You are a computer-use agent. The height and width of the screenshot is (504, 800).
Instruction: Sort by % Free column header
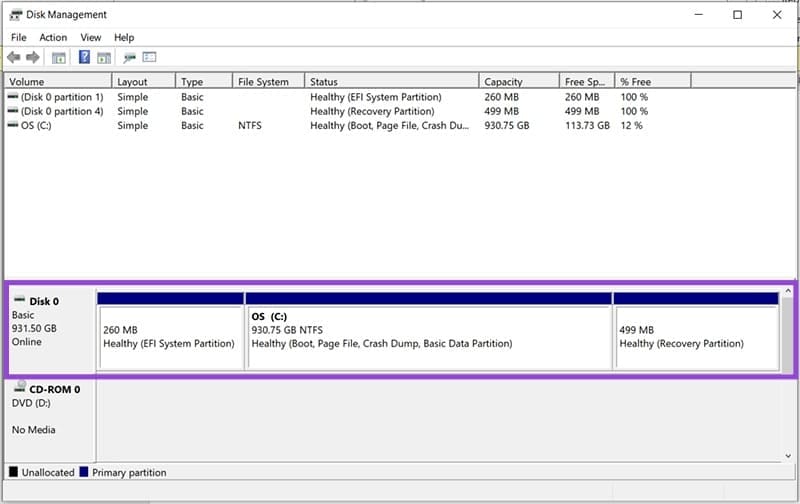(x=653, y=82)
